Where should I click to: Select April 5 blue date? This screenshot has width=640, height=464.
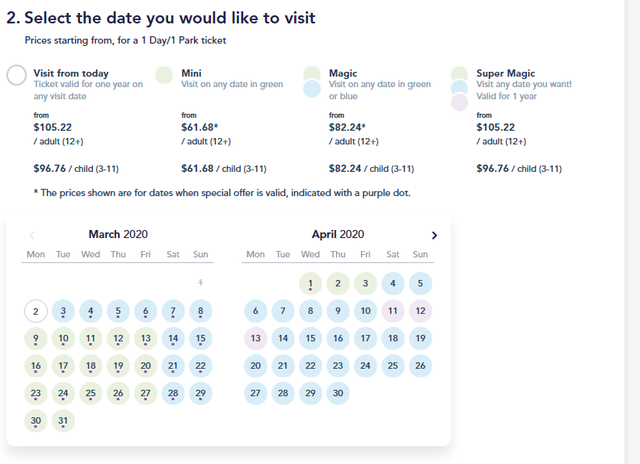420,284
